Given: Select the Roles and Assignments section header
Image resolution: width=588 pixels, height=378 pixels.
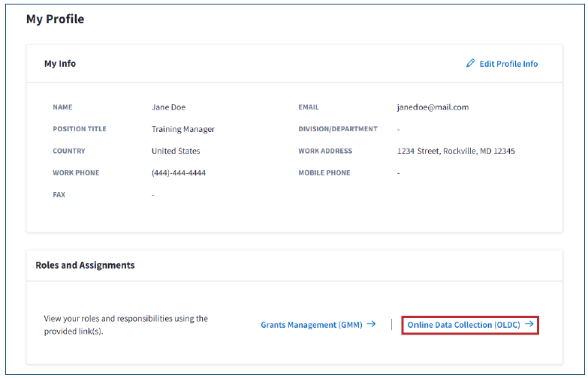Looking at the screenshot, I should 85,265.
